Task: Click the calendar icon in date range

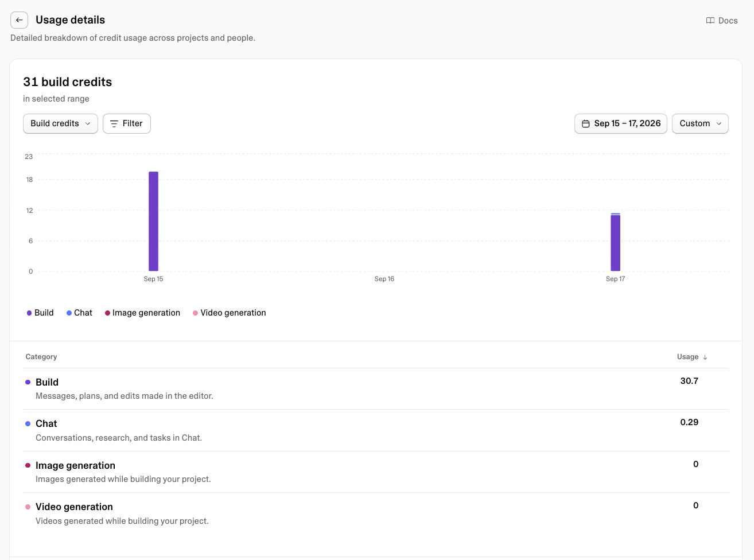Action: pos(586,123)
